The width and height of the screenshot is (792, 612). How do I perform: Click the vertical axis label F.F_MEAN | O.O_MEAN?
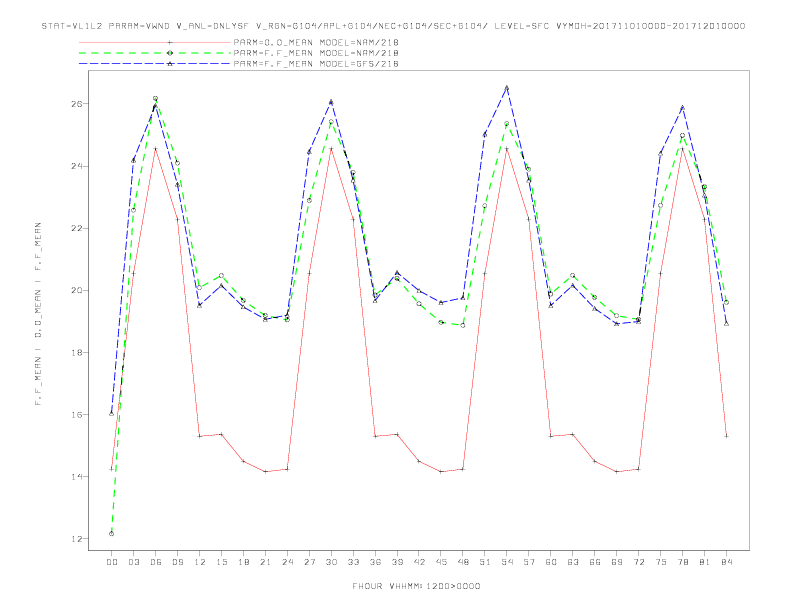[x=38, y=314]
